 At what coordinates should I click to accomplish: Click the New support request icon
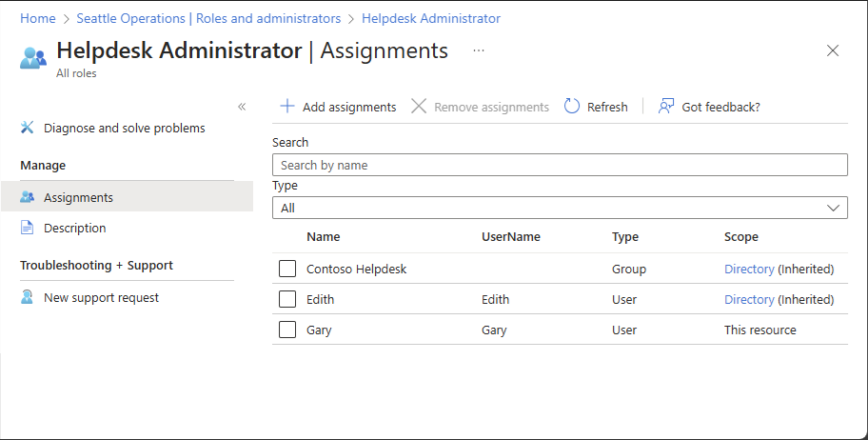[x=27, y=297]
